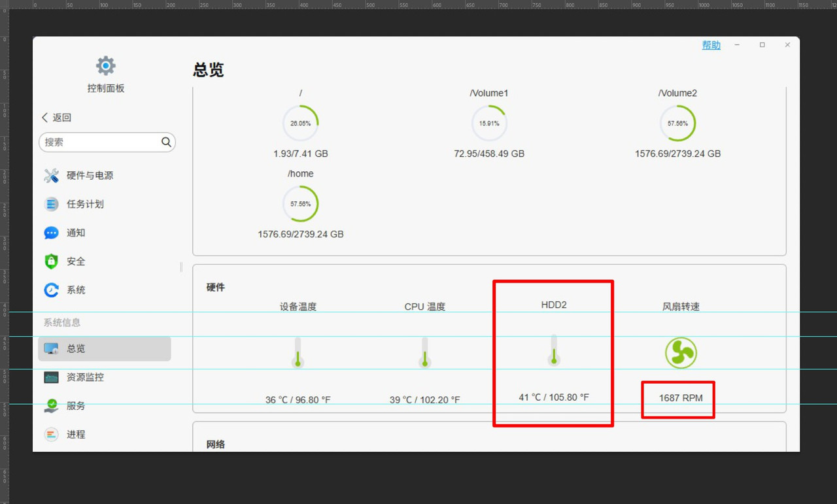Click the 36 ℃ / 96.80 ℉ reading
837x504 pixels.
[298, 399]
